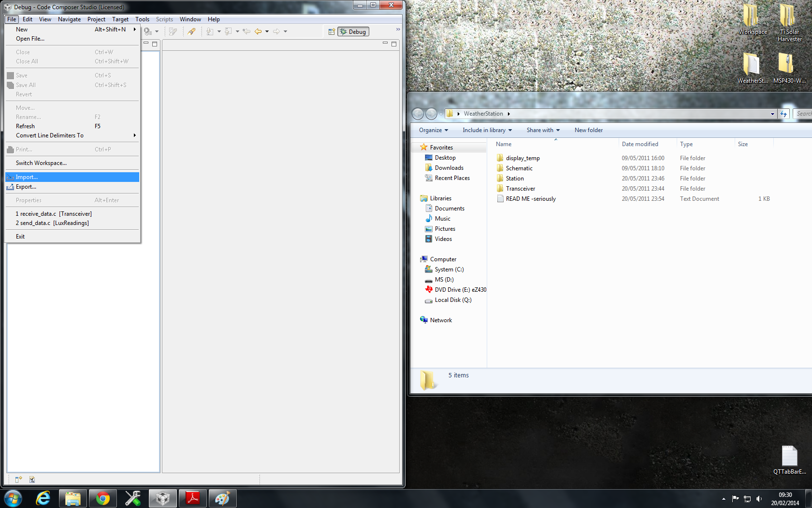The height and width of the screenshot is (508, 812).
Task: Open the Organize dropdown in Explorer
Action: [434, 130]
